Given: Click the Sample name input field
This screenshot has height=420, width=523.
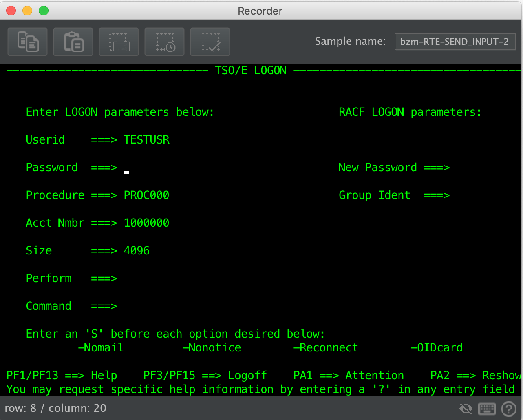Looking at the screenshot, I should [x=455, y=42].
